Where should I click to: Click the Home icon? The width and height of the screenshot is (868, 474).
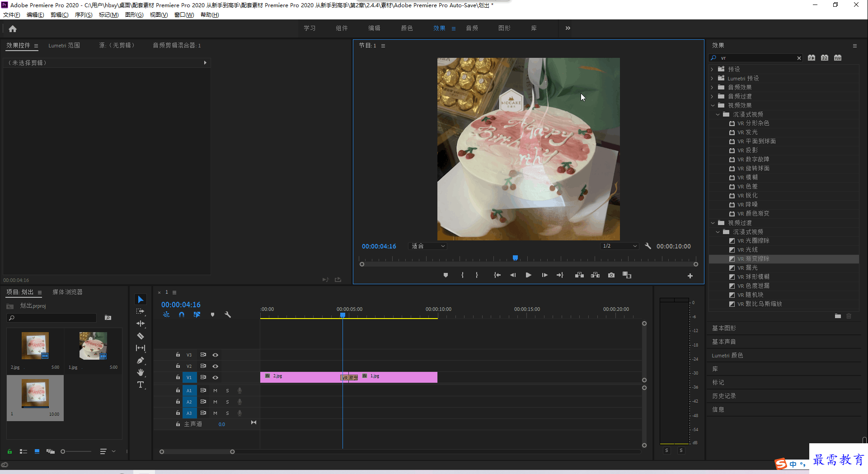click(x=13, y=29)
